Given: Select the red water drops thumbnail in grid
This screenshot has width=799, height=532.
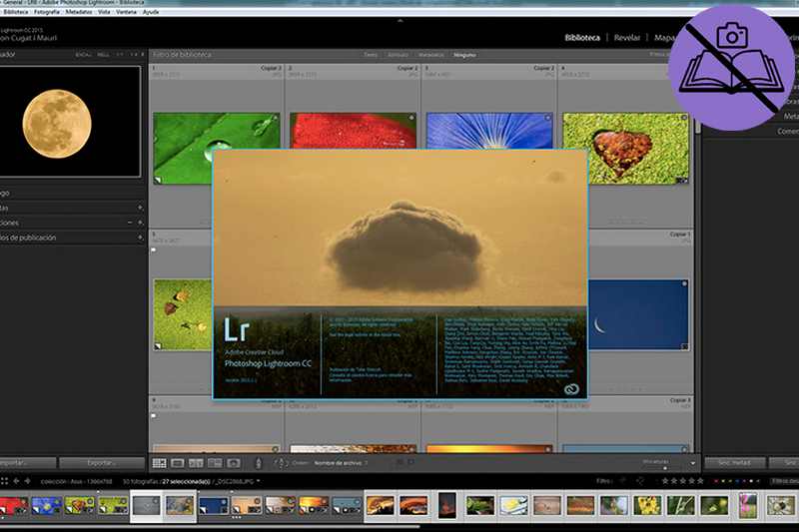Looking at the screenshot, I should click(x=353, y=131).
